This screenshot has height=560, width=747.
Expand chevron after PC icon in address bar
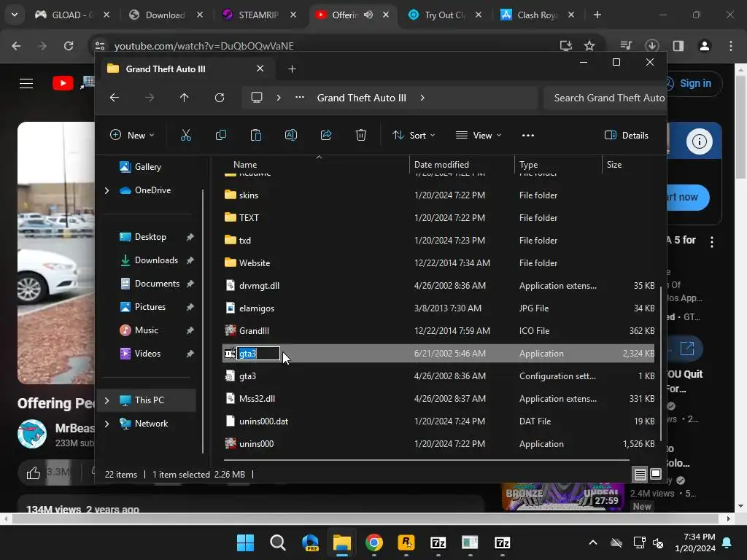pyautogui.click(x=279, y=98)
